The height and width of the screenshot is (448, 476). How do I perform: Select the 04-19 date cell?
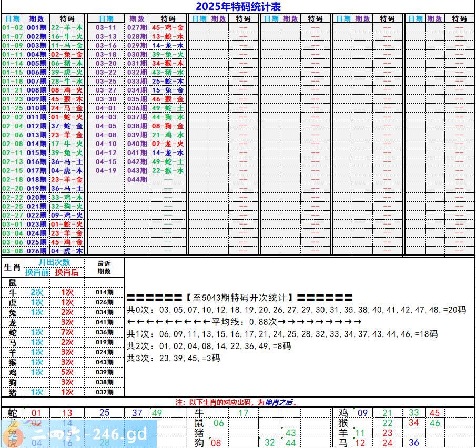[106, 171]
